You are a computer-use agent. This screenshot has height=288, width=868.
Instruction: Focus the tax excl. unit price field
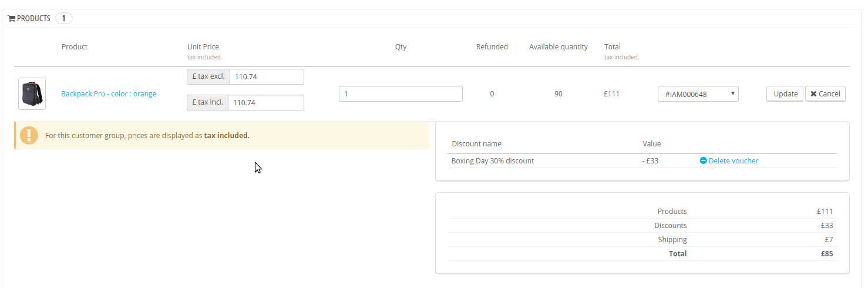(x=267, y=77)
